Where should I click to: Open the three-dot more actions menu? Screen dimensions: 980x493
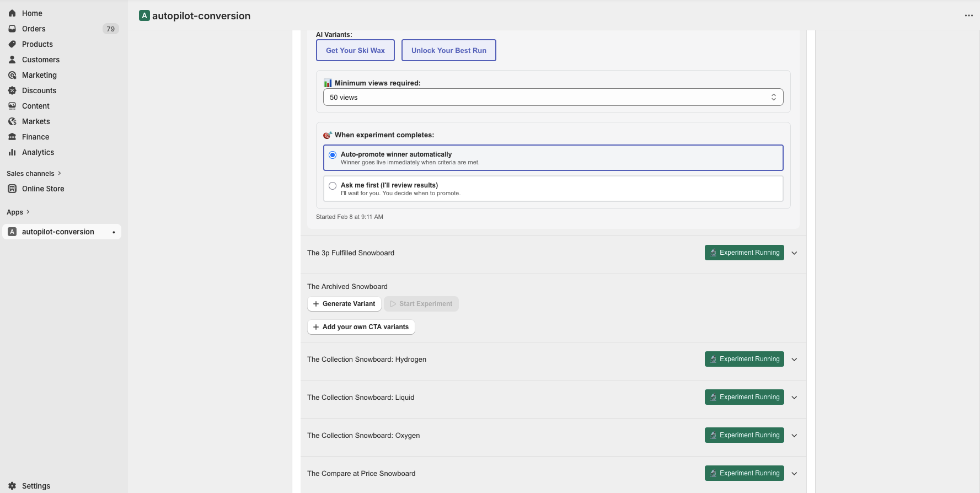[969, 15]
